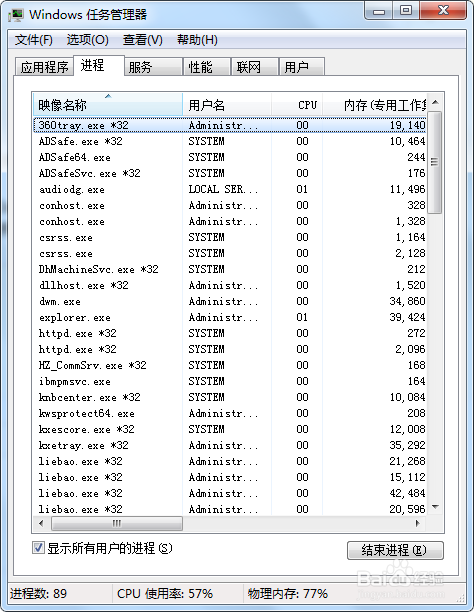Select the ADSafeSvc.exe *32 process
This screenshot has width=474, height=612.
tap(230, 173)
